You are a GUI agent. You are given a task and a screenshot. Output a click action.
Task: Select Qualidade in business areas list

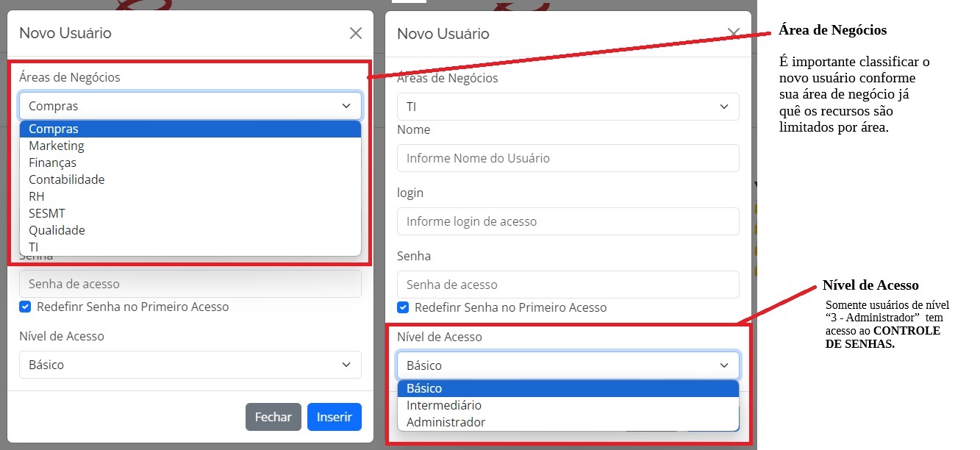point(57,230)
